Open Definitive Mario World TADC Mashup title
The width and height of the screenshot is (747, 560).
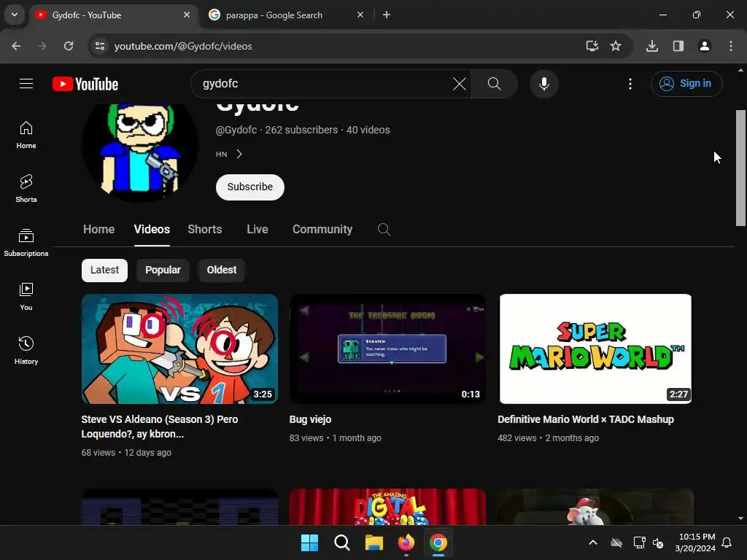tap(586, 419)
